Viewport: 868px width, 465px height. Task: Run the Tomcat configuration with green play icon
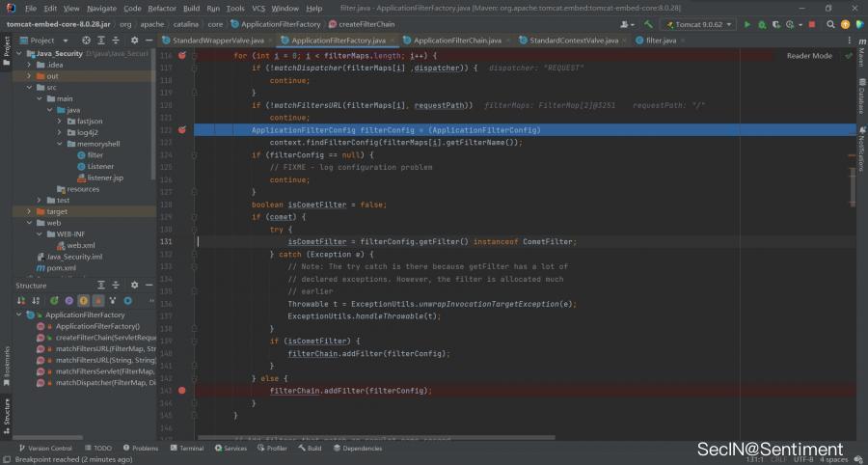(x=746, y=23)
